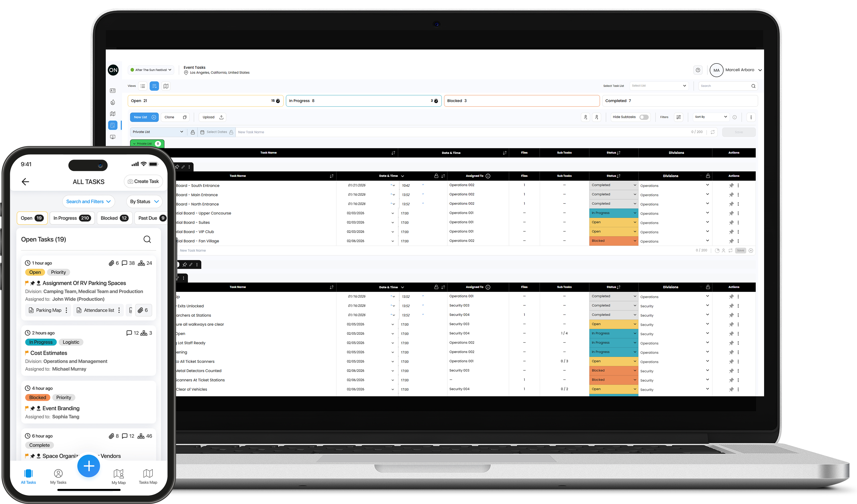Viewport: 857px width, 504px height.
Task: Tap the blue plus floating button
Action: (88, 466)
